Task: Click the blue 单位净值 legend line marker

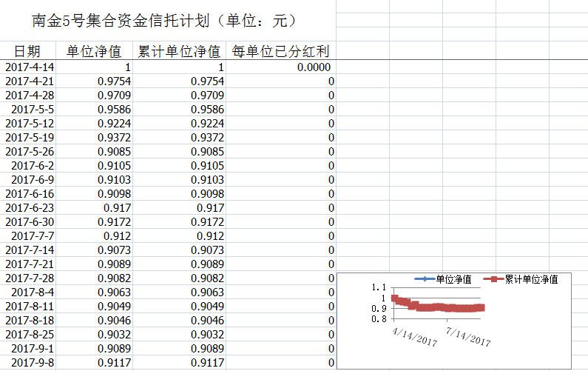Action: tap(424, 279)
